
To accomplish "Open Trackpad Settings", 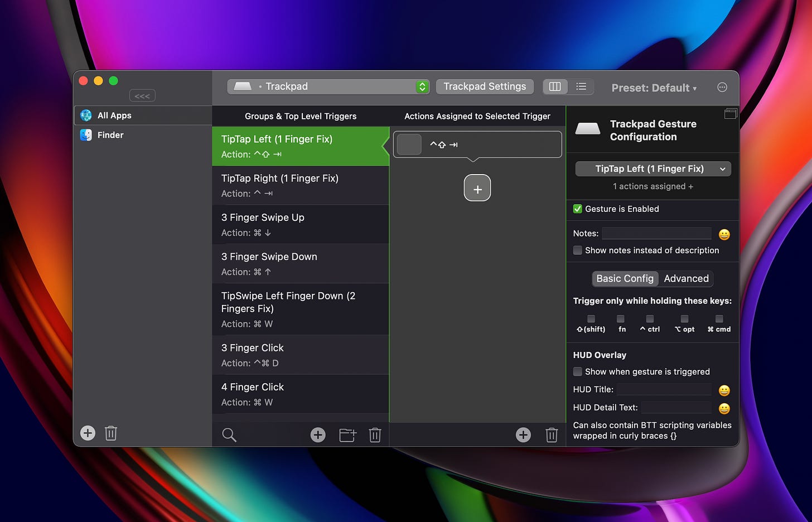I will [485, 86].
